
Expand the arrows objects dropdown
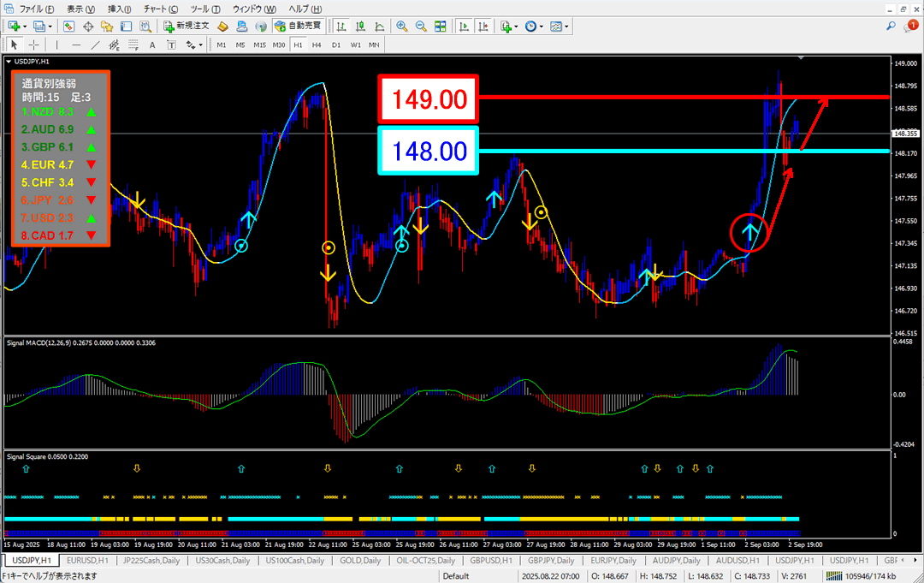201,45
